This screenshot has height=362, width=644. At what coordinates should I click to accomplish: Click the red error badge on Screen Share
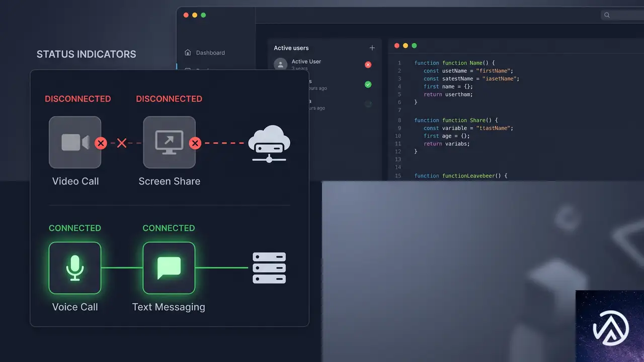coord(195,143)
